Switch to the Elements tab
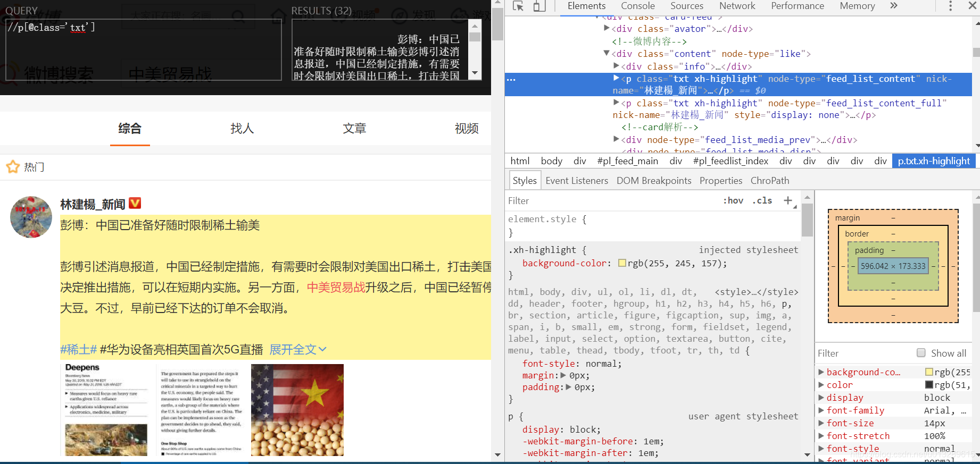Screen dimensions: 980x464 (x=586, y=6)
